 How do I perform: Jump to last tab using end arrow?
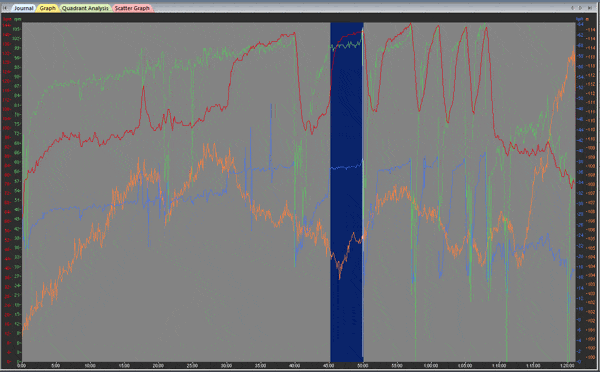pyautogui.click(x=590, y=8)
